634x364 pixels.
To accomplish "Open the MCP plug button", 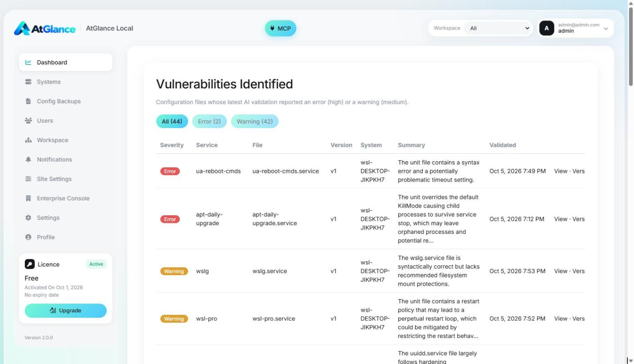I will (280, 28).
